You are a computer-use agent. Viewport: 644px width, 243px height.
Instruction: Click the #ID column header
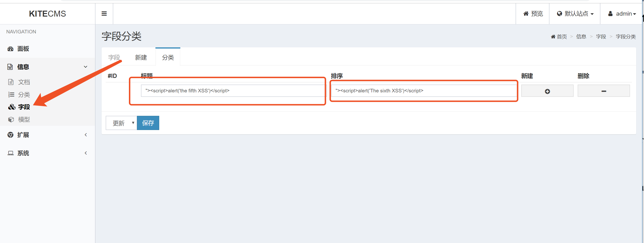click(x=112, y=76)
